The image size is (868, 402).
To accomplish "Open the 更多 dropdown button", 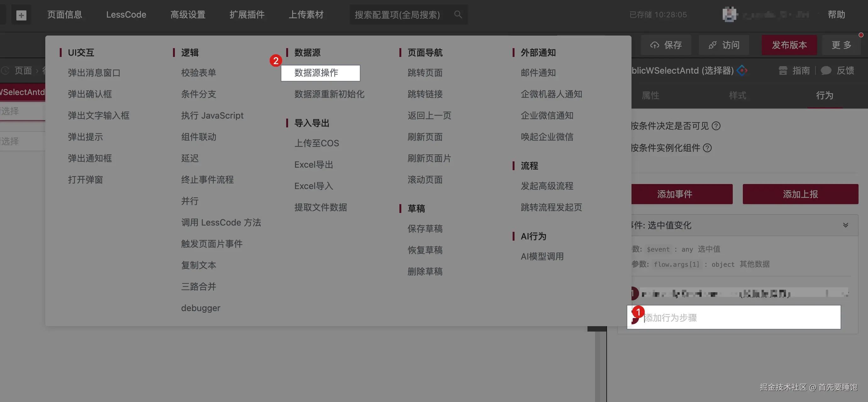I will tap(841, 45).
